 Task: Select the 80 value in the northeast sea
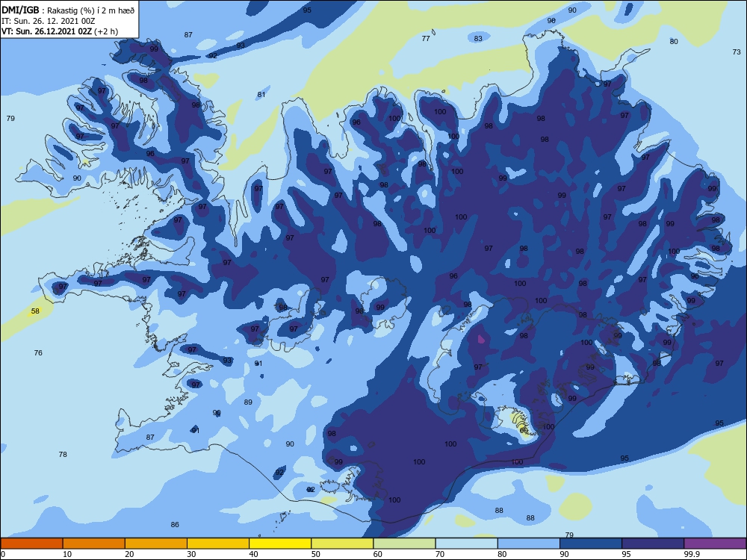(674, 41)
